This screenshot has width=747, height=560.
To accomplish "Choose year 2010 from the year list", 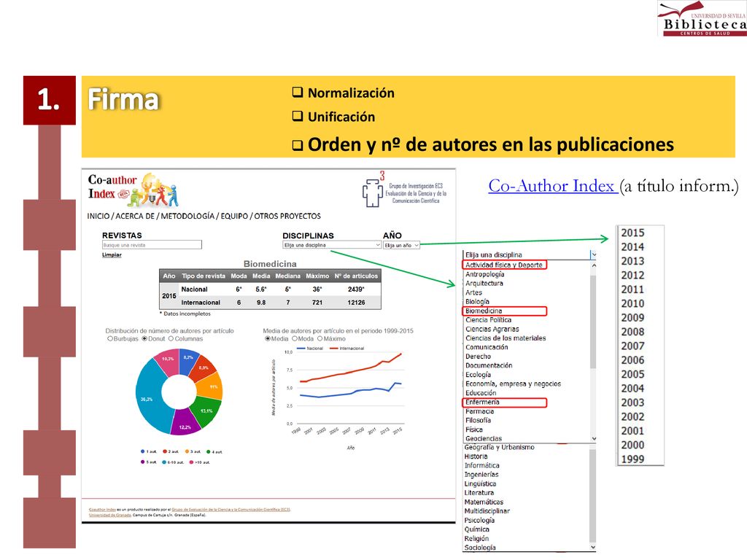I will [x=632, y=304].
